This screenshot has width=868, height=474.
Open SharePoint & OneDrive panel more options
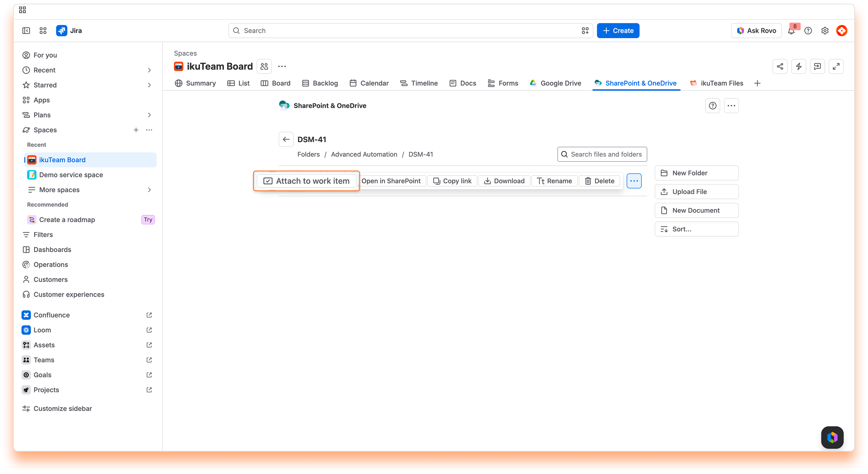[731, 106]
